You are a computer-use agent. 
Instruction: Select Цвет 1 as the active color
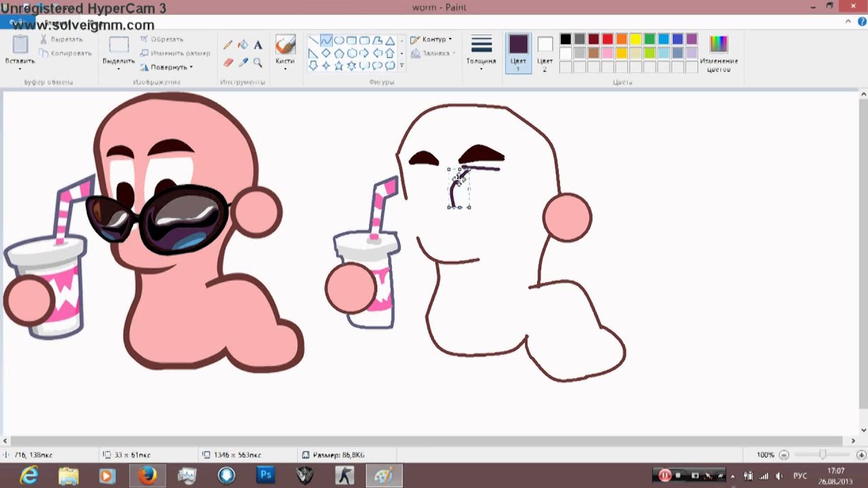tap(519, 53)
